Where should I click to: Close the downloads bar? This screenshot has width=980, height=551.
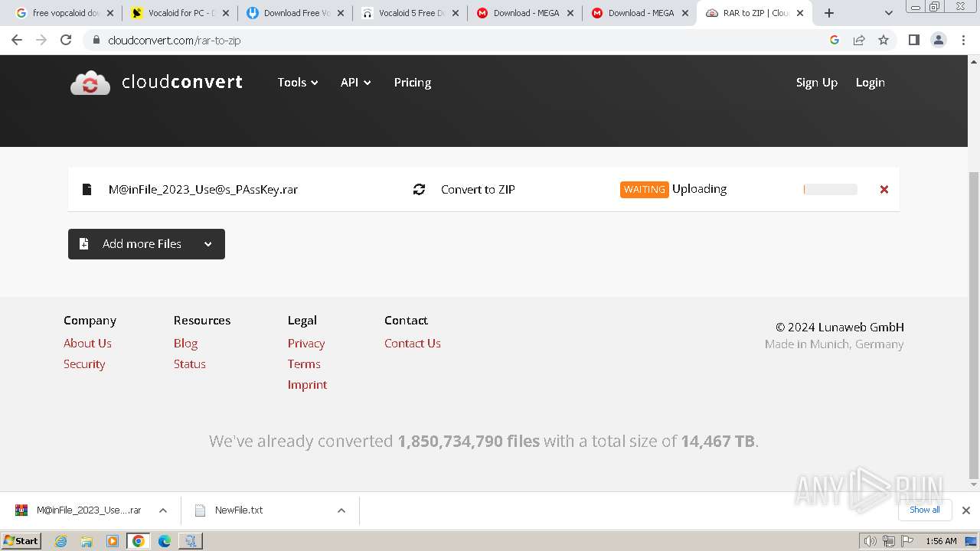pos(965,510)
